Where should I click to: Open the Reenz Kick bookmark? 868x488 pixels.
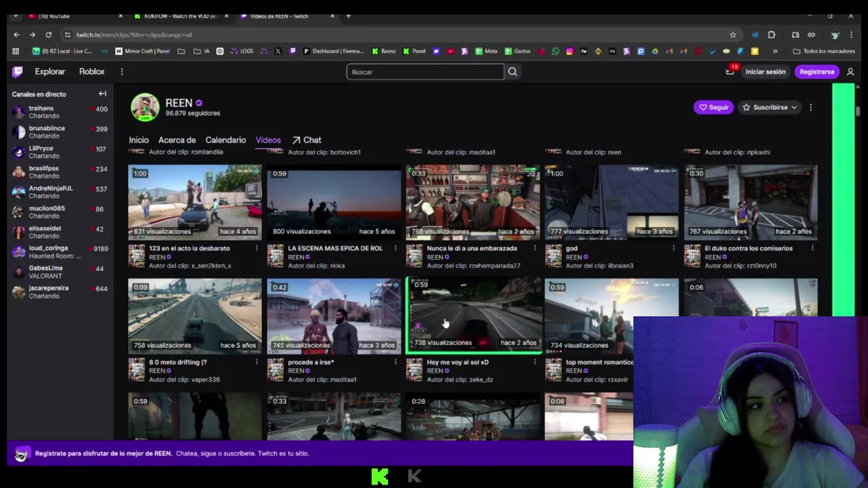(x=384, y=51)
